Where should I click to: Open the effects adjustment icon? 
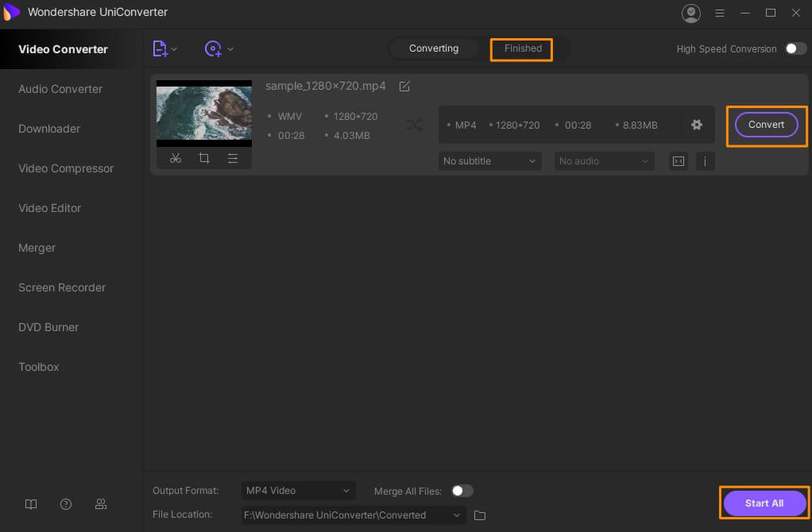[233, 158]
